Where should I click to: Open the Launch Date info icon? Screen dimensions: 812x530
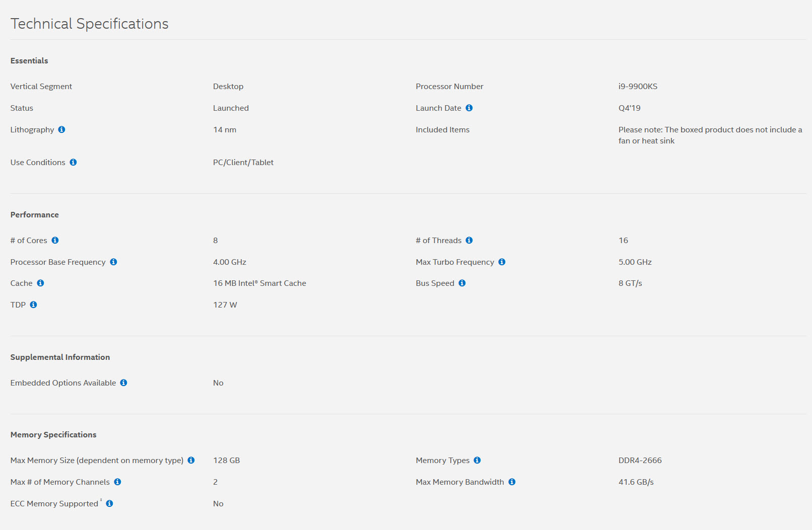point(469,108)
